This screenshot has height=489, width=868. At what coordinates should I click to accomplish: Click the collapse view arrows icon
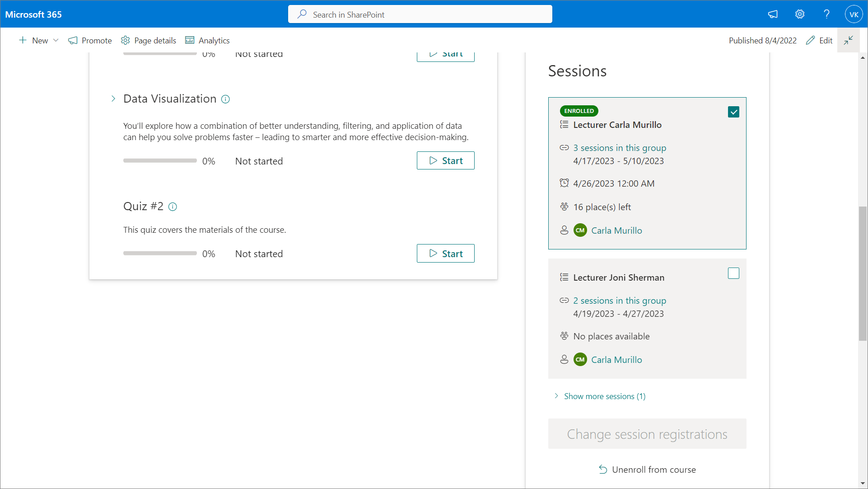pyautogui.click(x=848, y=40)
